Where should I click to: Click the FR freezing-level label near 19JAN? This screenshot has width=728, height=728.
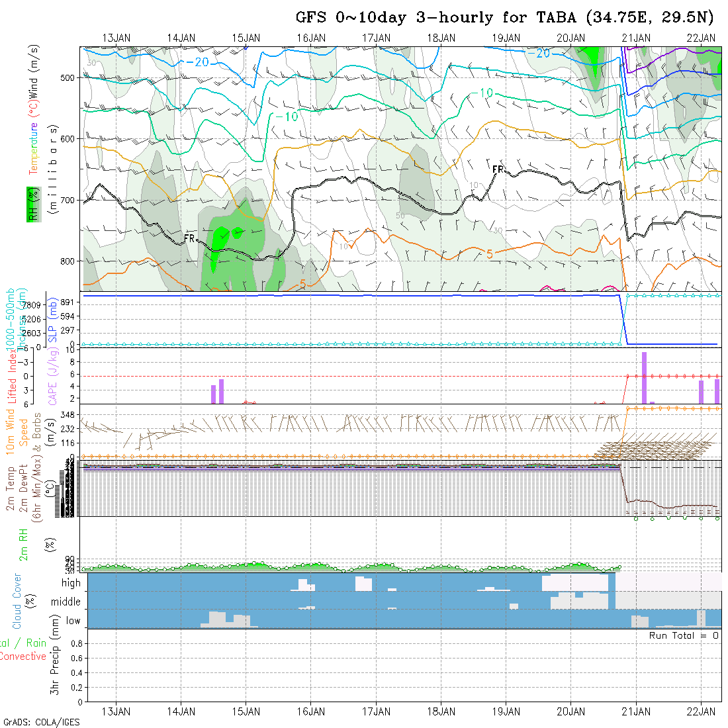click(x=498, y=170)
